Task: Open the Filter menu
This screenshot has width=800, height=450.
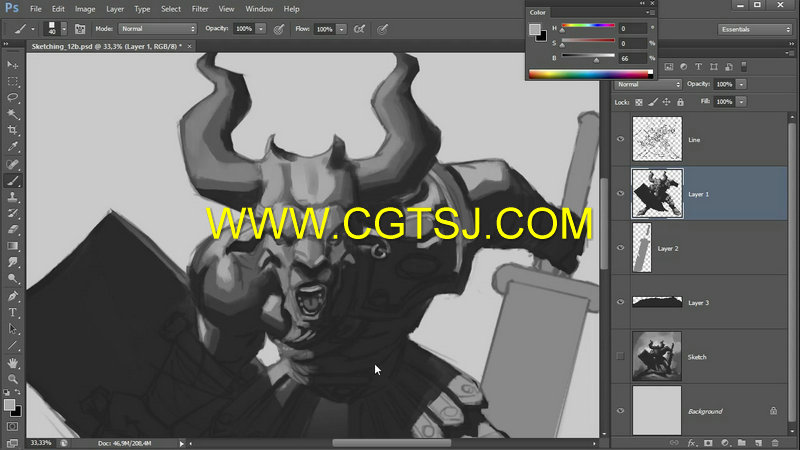Action: click(199, 9)
